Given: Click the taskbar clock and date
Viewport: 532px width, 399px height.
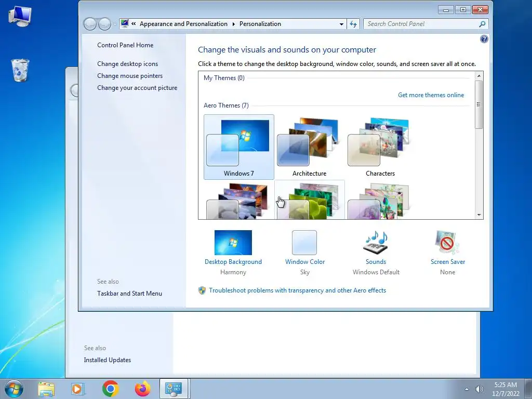Looking at the screenshot, I should tap(506, 389).
